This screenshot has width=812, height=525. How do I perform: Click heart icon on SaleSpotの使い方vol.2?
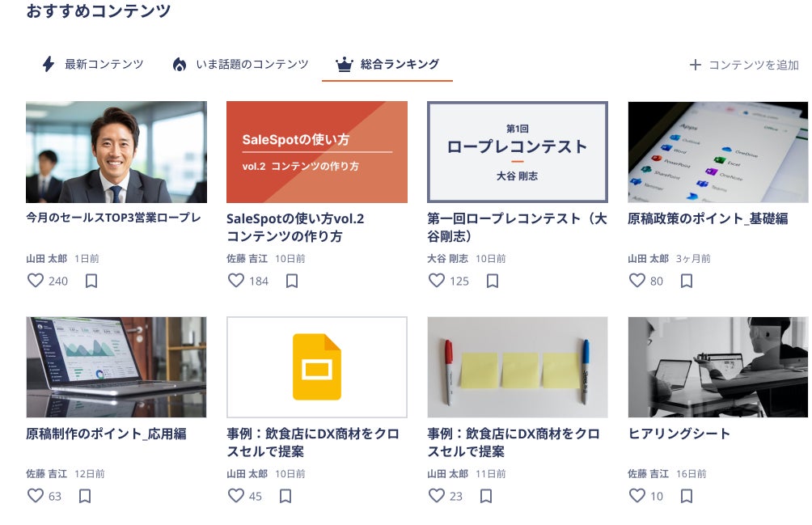(235, 281)
